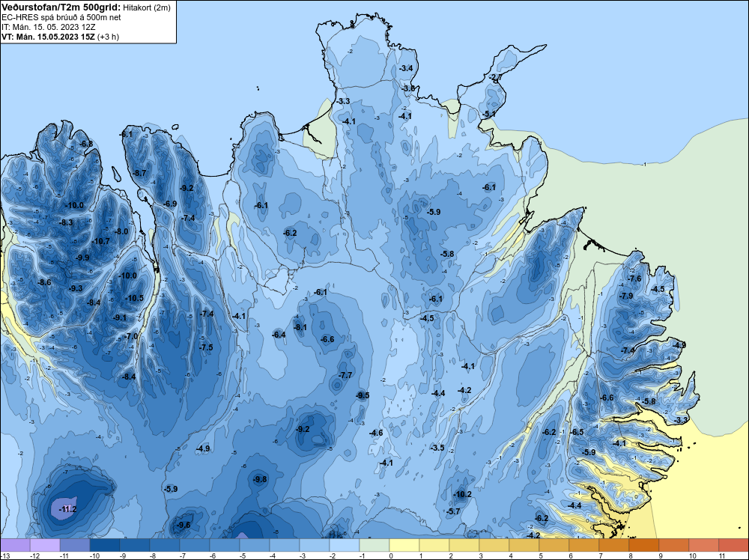Viewport: 749px width, 560px height.
Task: Click the -9.5 temperature value
Action: coord(363,395)
